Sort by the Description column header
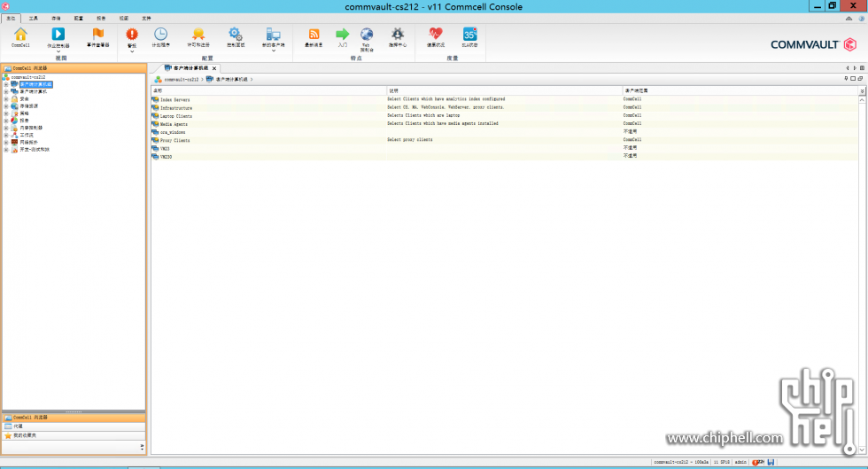Image resolution: width=868 pixels, height=469 pixels. click(504, 90)
